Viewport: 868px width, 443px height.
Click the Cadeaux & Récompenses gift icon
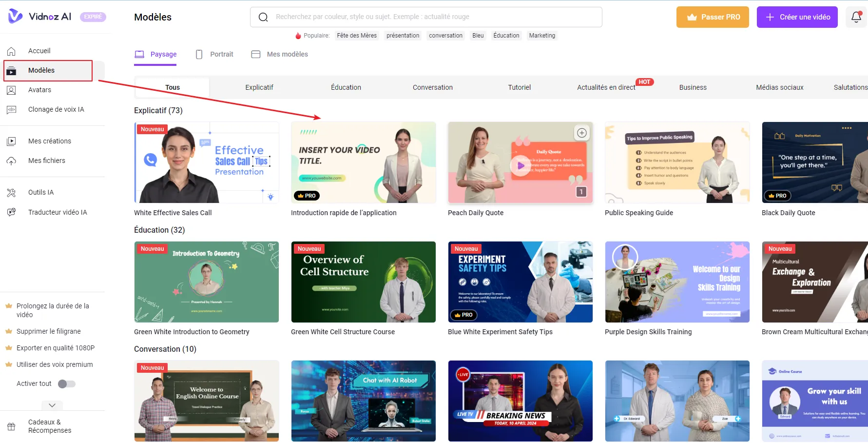[x=11, y=426]
